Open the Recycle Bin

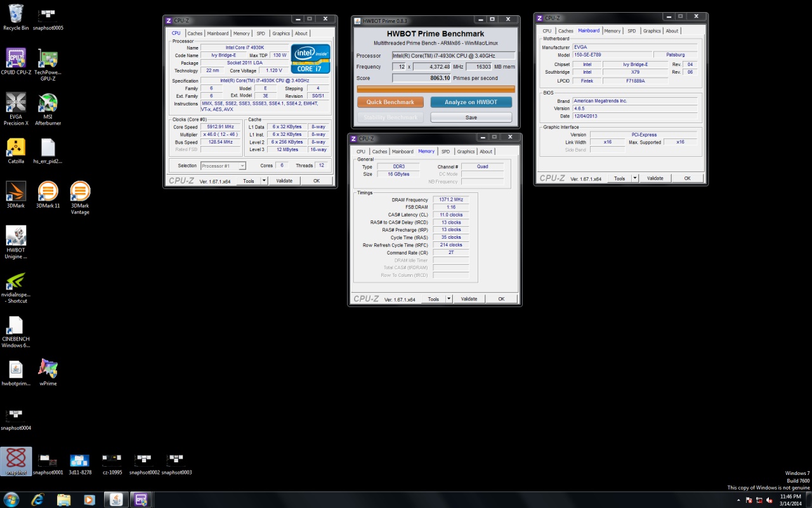click(16, 14)
